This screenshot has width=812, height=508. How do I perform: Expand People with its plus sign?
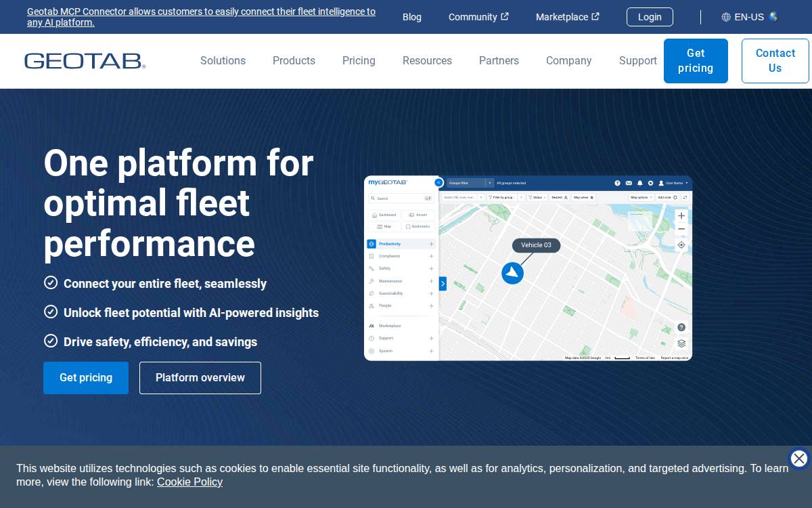click(431, 305)
